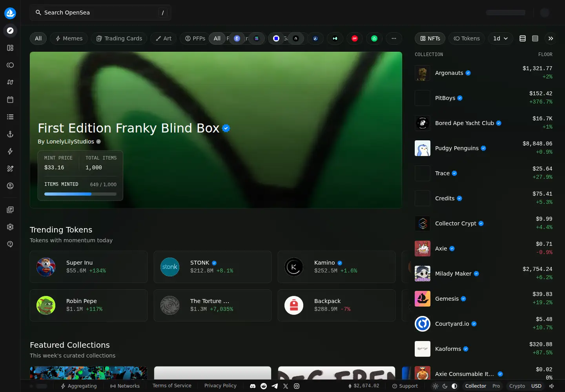565x392 pixels.
Task: Open the Discover compass in the sidebar
Action: click(x=10, y=31)
